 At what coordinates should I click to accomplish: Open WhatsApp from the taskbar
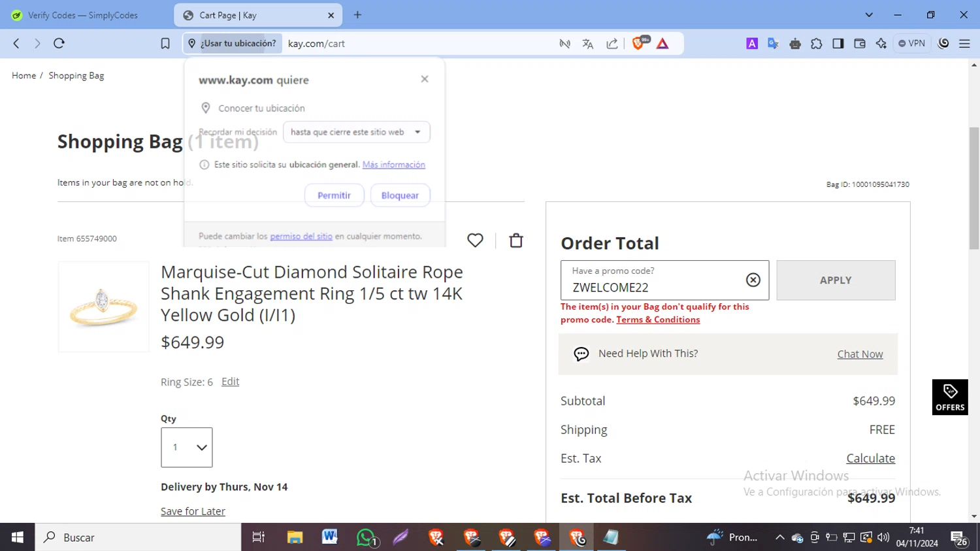coord(366,537)
